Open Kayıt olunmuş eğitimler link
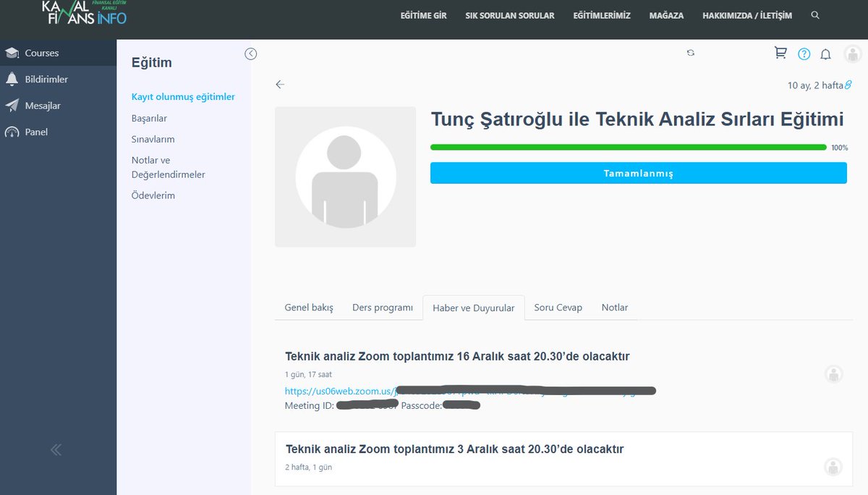The image size is (868, 495). click(x=183, y=97)
